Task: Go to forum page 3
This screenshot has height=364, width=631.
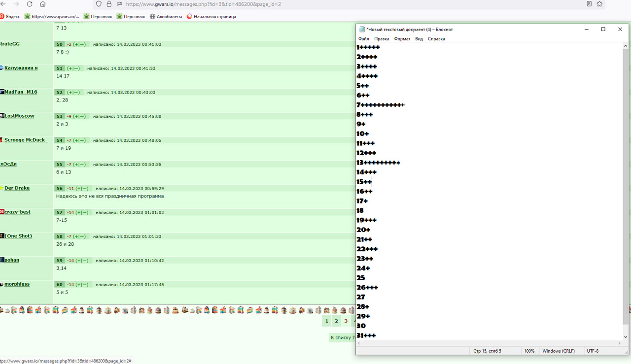Action: pos(346,321)
